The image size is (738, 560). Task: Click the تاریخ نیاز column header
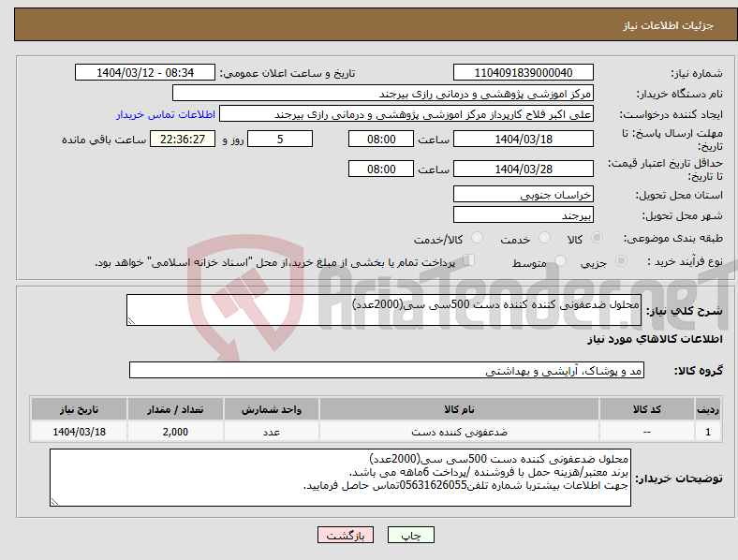pos(79,409)
